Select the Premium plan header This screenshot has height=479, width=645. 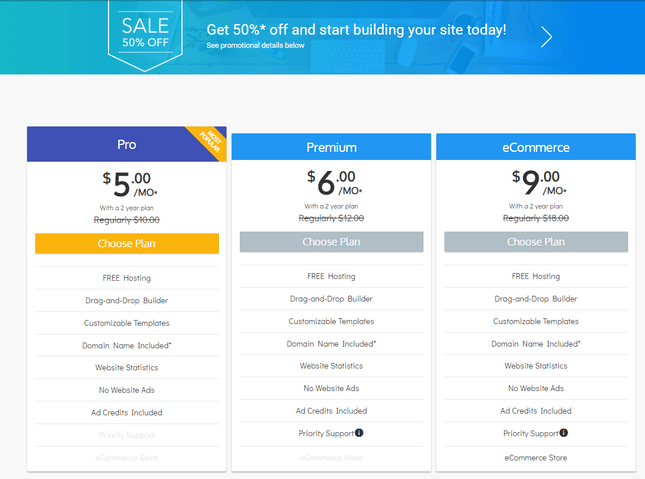pos(332,147)
